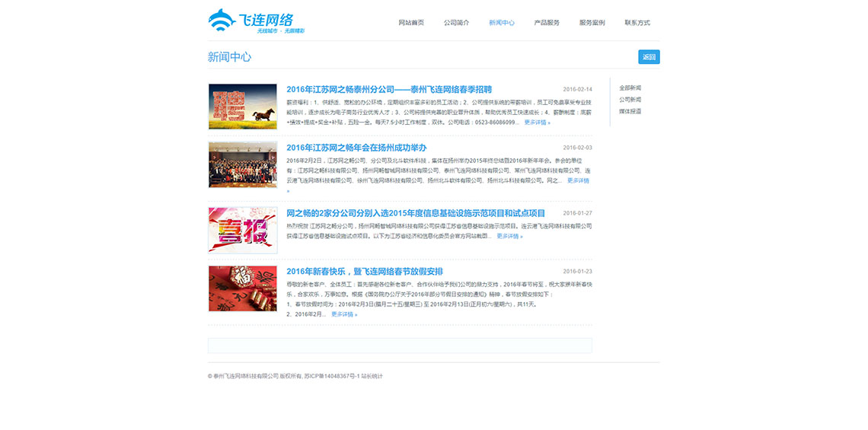The image size is (868, 430).
Task: Open the 网站首页 menu item
Action: pos(411,23)
